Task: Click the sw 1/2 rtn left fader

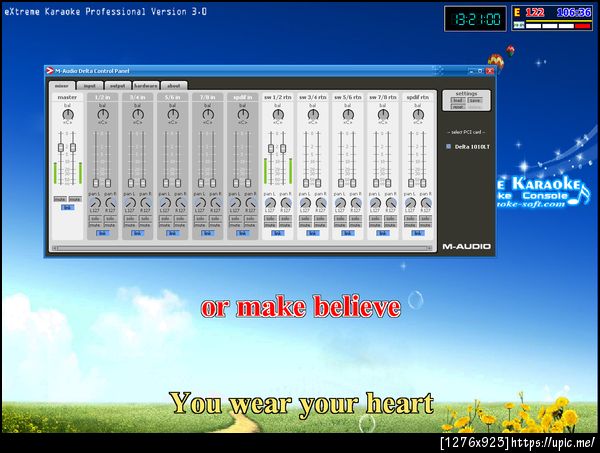Action: [x=271, y=148]
